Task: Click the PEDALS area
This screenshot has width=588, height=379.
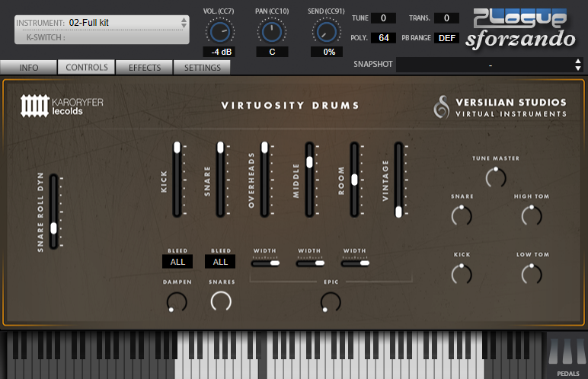Action: (567, 356)
